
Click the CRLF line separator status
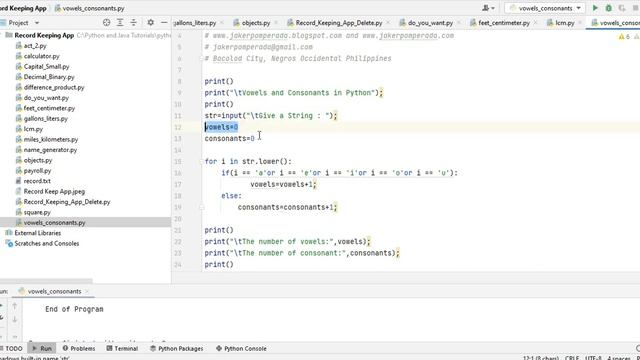pyautogui.click(x=572, y=358)
